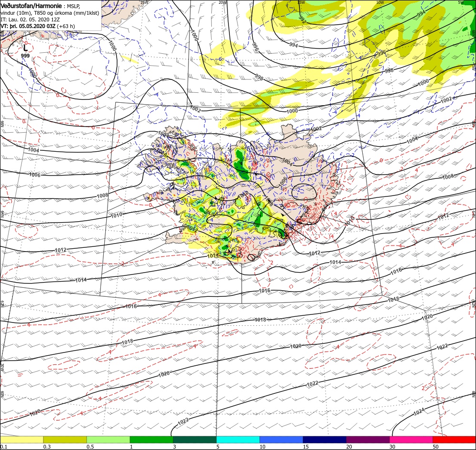The height and width of the screenshot is (450, 476).
Task: Pick the blue 10 mm legend swatch
Action: coord(281,440)
